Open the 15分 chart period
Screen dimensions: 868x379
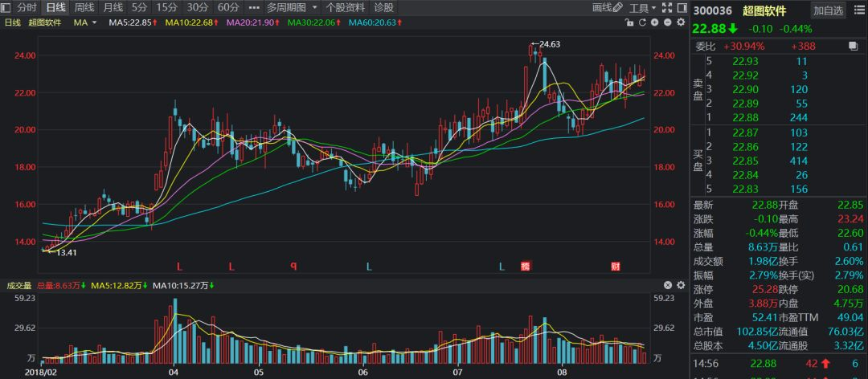click(x=166, y=8)
